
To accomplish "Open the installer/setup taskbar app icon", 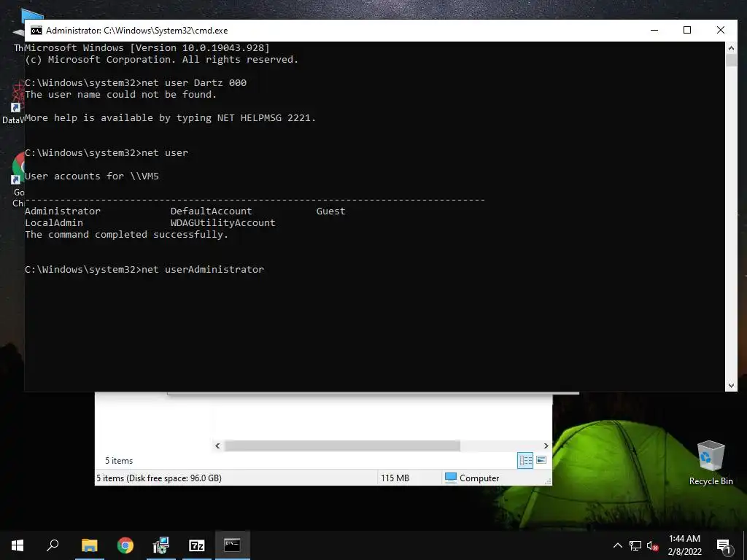I will [161, 545].
